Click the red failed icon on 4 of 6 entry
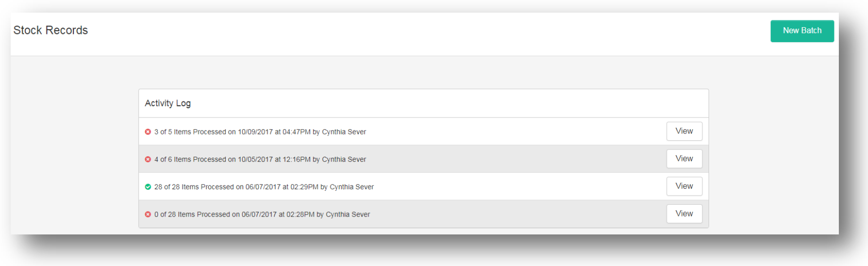 [x=148, y=159]
